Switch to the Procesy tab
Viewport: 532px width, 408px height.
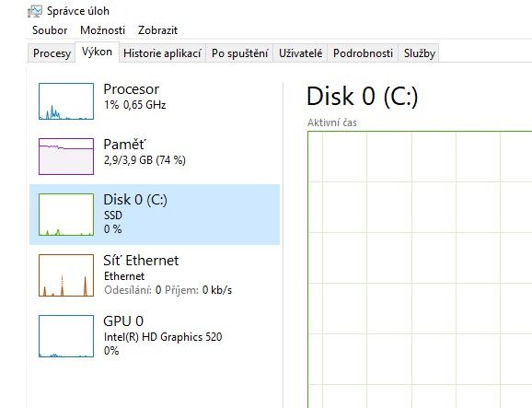(52, 53)
